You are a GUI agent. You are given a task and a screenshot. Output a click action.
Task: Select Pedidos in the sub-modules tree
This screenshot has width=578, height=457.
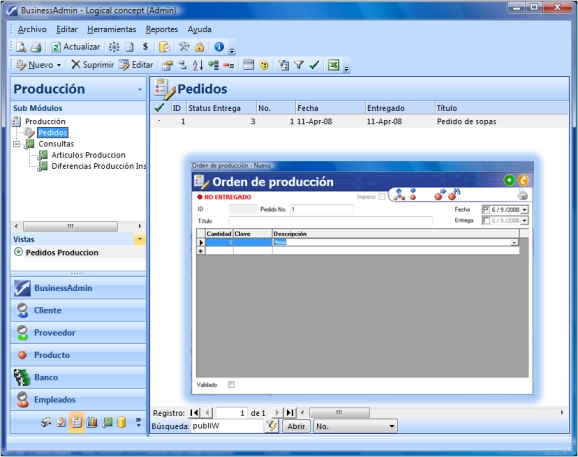coord(52,133)
